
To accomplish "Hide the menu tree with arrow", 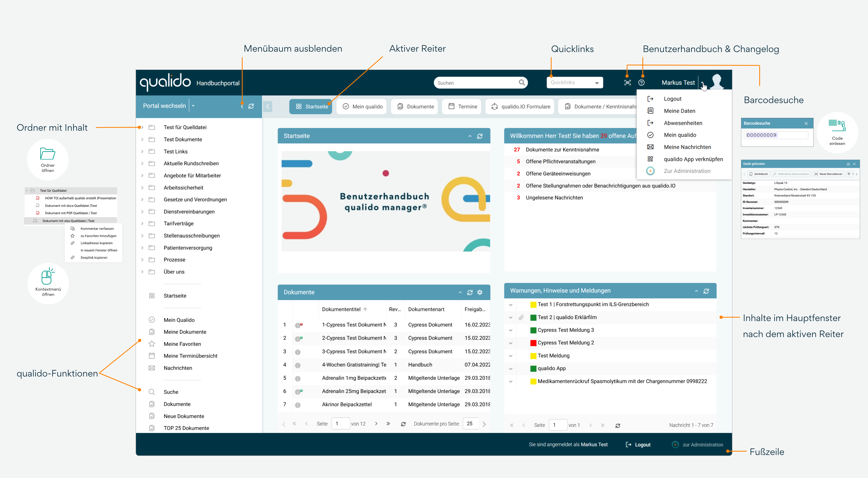I will (242, 106).
